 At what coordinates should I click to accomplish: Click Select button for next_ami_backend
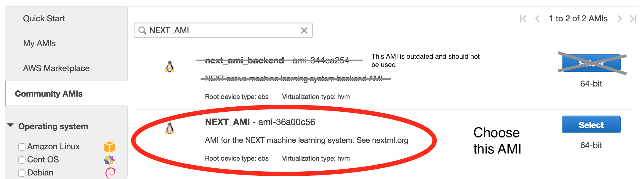(591, 63)
